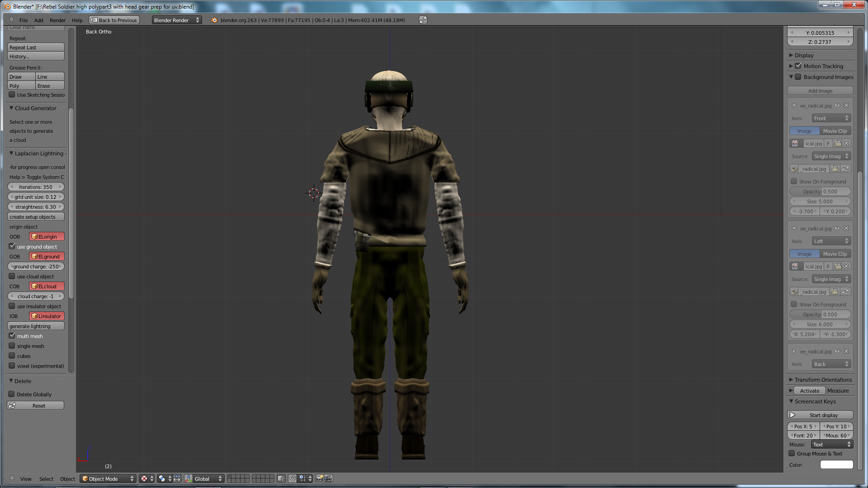Open the Render menu
This screenshot has width=868, height=488.
pos(57,20)
